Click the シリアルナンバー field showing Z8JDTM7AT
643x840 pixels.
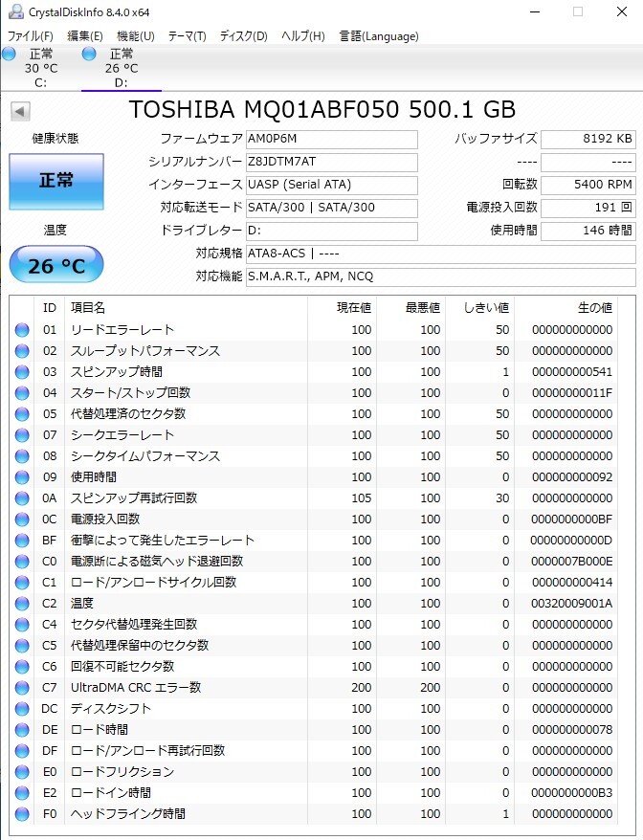pos(331,162)
